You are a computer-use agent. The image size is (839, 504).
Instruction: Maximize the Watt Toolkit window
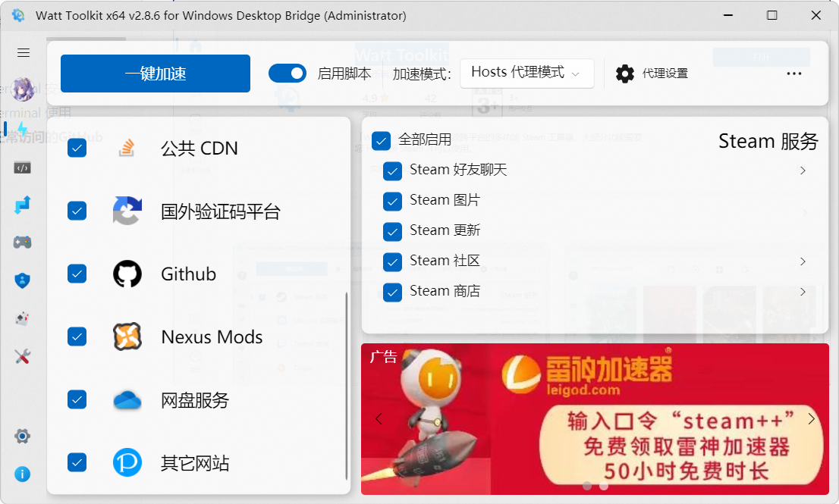coord(771,15)
